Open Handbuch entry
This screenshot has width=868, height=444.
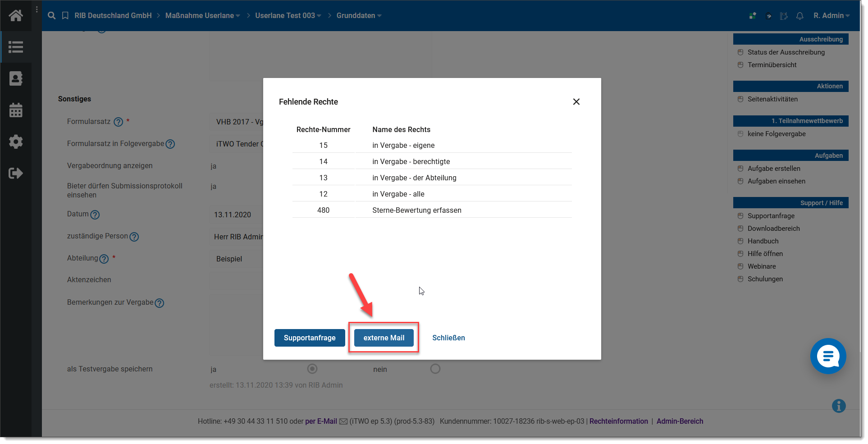click(763, 241)
